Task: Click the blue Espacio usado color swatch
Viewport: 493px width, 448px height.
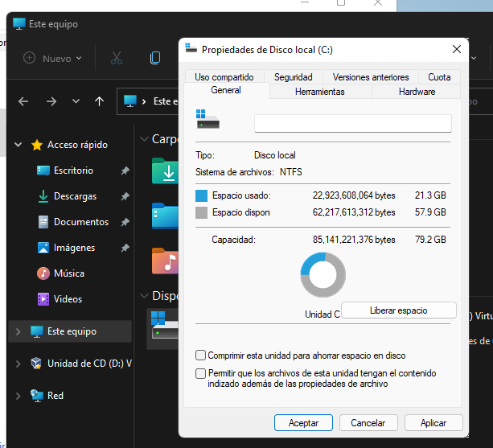Action: (x=201, y=195)
